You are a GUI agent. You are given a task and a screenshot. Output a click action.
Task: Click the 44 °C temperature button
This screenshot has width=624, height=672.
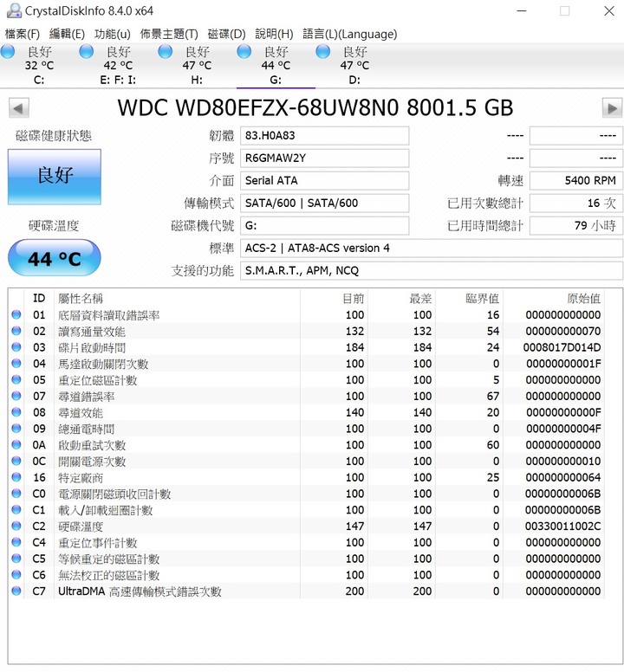pos(55,258)
